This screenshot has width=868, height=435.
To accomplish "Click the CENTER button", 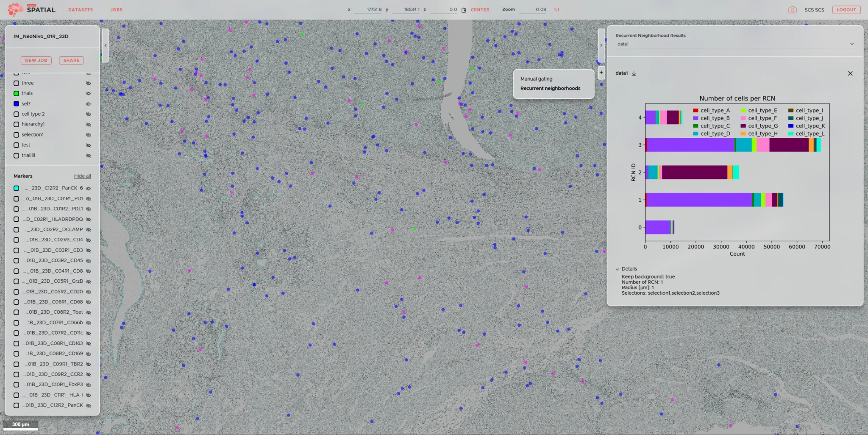I will pos(480,10).
